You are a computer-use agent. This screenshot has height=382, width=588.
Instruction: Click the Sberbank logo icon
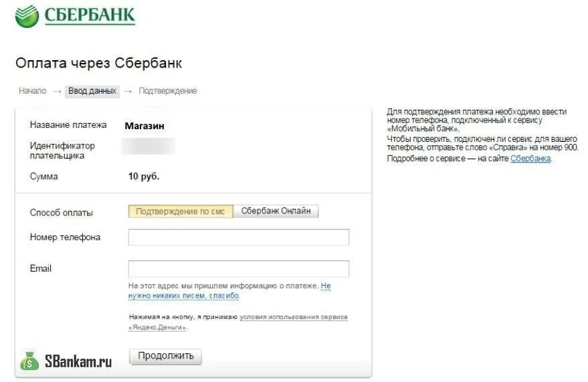tap(27, 16)
